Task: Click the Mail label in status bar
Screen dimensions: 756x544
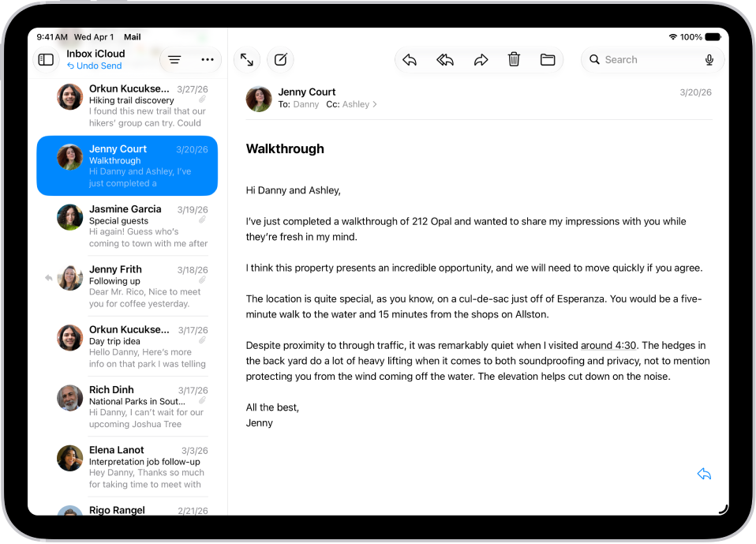Action: 132,37
